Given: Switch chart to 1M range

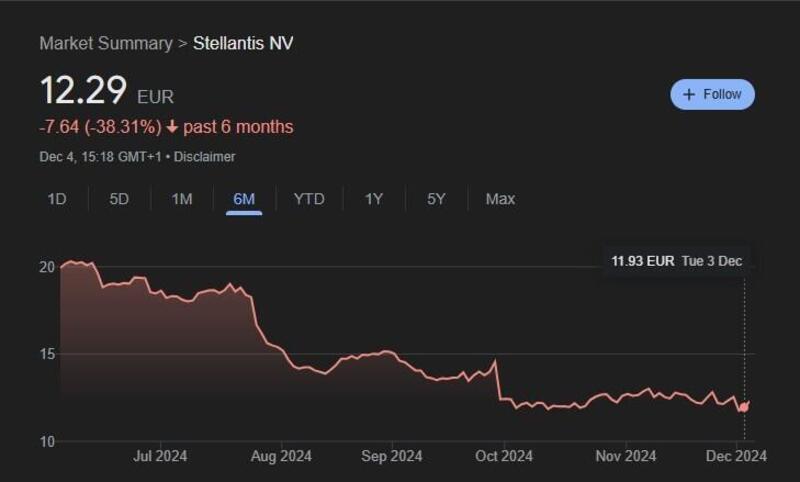Looking at the screenshot, I should tap(182, 199).
